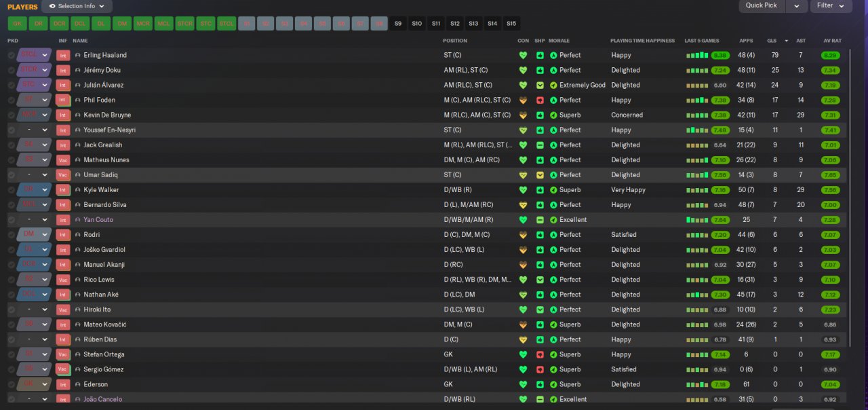Click Sergio Gómez's Vac status icon
Image resolution: width=868 pixels, height=410 pixels.
(63, 369)
